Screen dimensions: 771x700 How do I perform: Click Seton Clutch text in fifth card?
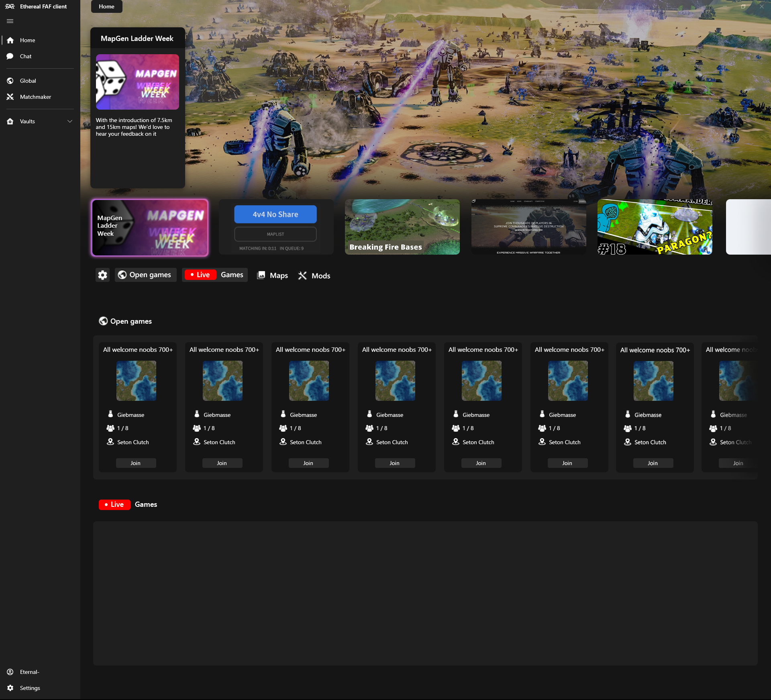click(478, 442)
